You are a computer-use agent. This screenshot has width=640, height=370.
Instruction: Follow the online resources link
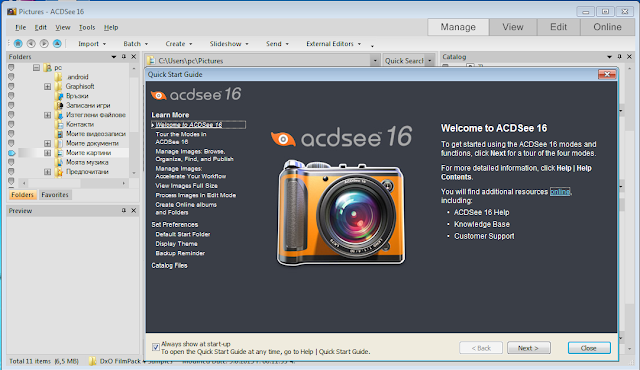pyautogui.click(x=560, y=192)
